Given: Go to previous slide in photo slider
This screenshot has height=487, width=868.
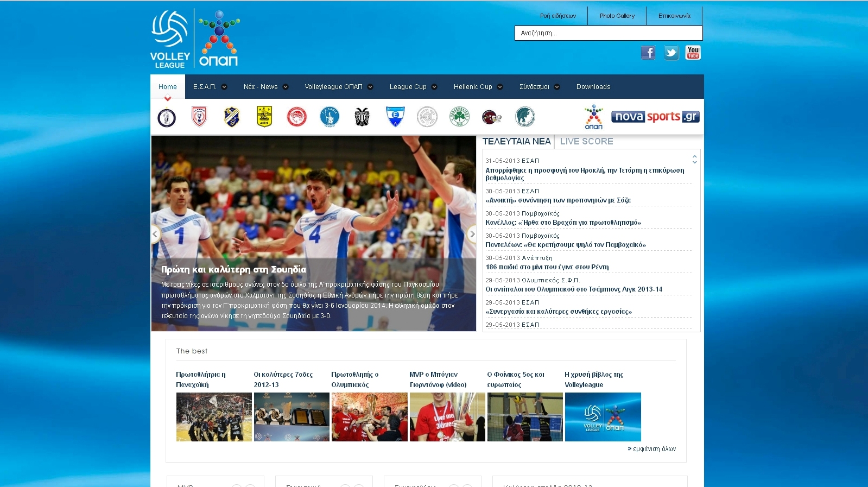Looking at the screenshot, I should [155, 234].
